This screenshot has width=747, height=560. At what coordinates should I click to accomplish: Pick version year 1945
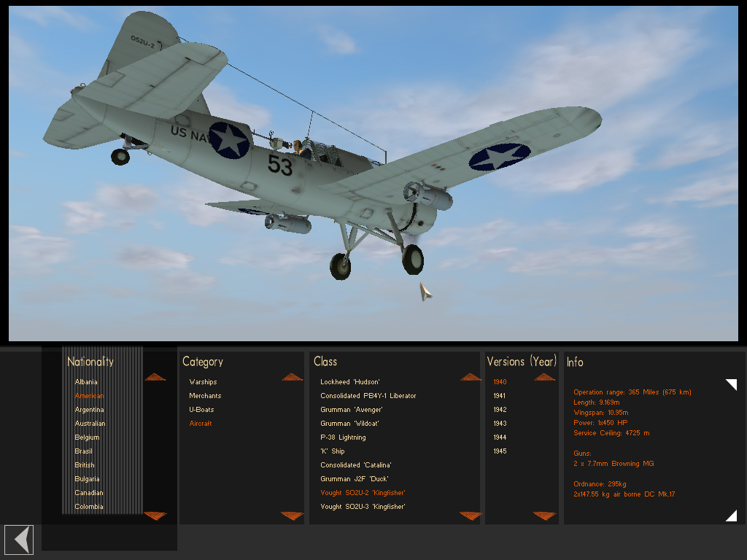tap(500, 451)
